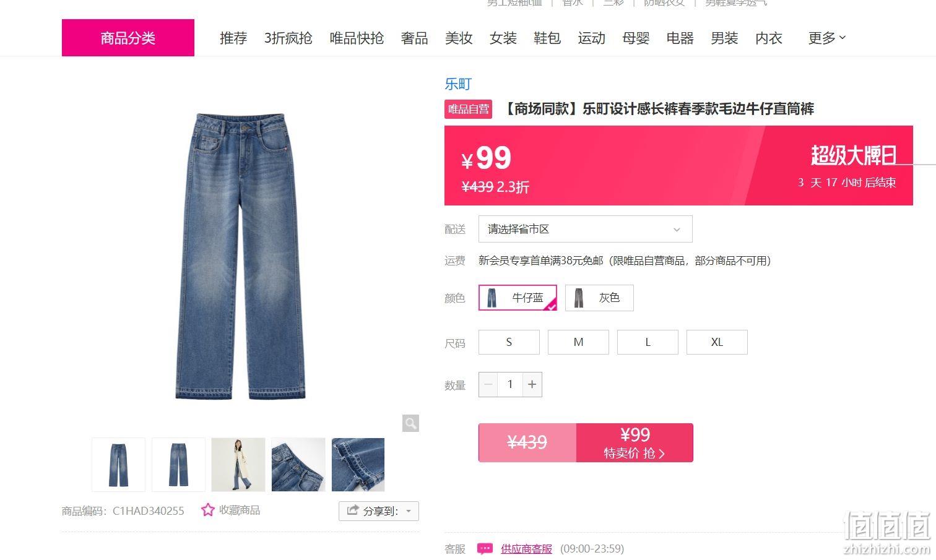Increase quantity with the plus button
Image resolution: width=936 pixels, height=560 pixels.
pos(532,384)
